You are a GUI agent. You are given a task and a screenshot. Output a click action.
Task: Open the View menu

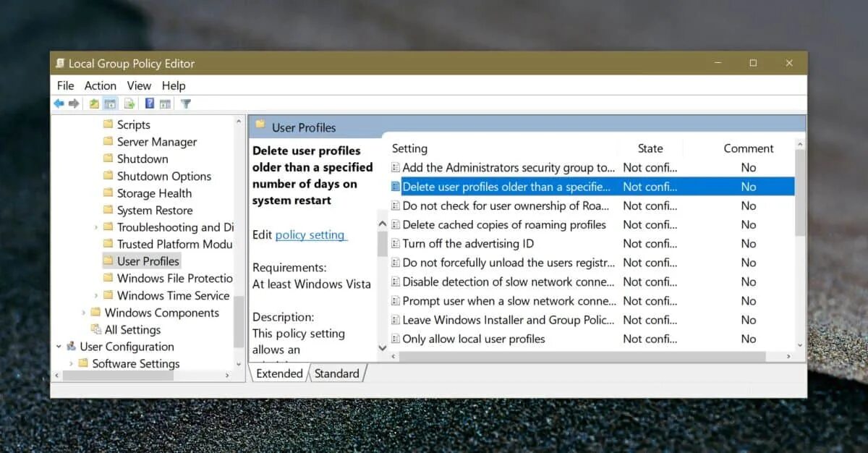[x=139, y=85]
